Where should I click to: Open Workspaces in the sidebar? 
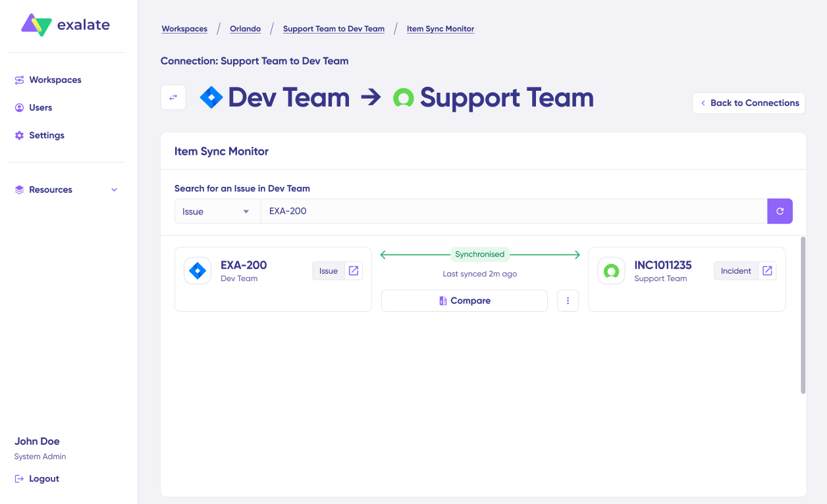point(55,80)
